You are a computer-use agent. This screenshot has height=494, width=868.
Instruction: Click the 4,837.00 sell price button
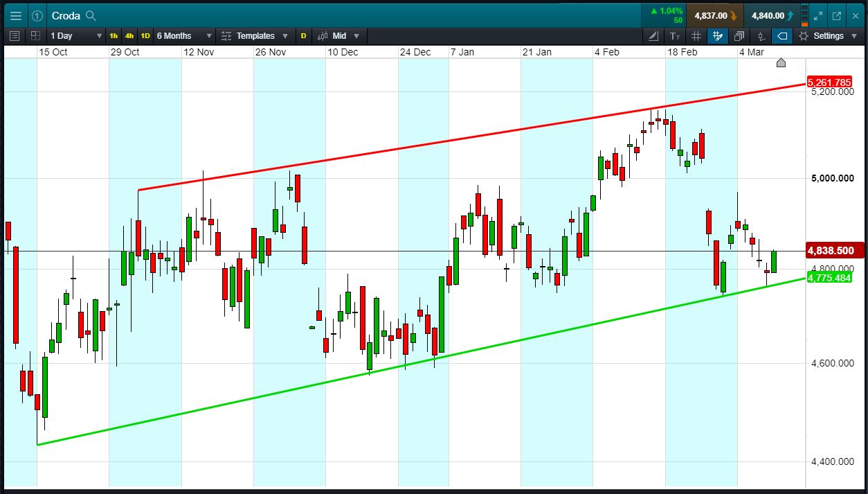tap(715, 15)
